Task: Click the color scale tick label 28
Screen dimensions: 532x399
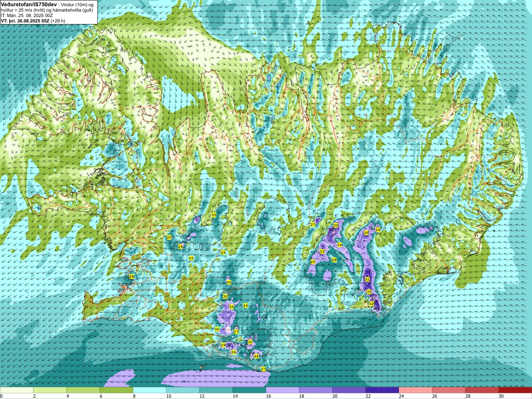Action: click(x=468, y=397)
